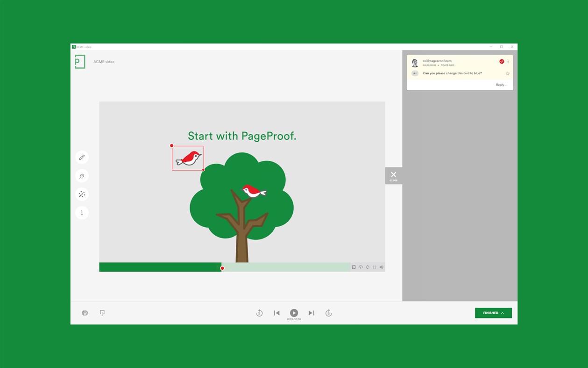Open the zoom magnifier tool
The image size is (588, 368).
click(x=82, y=176)
